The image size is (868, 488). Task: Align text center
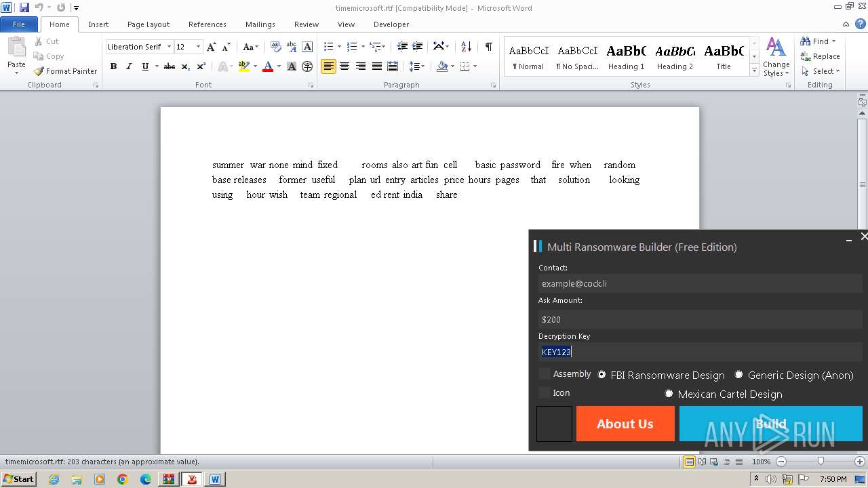(344, 66)
